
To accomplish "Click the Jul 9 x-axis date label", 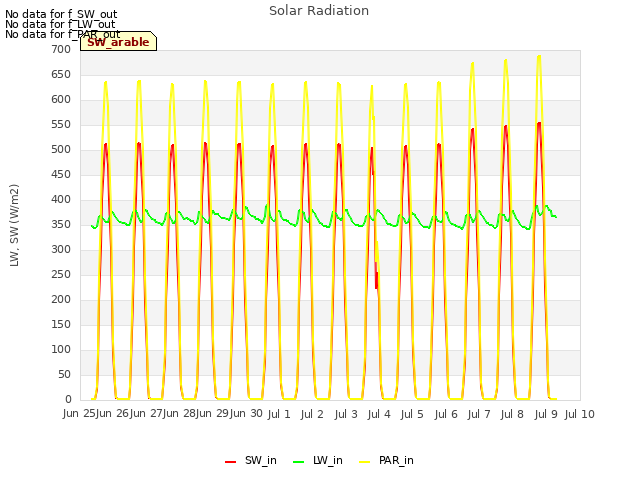I will [x=546, y=415].
